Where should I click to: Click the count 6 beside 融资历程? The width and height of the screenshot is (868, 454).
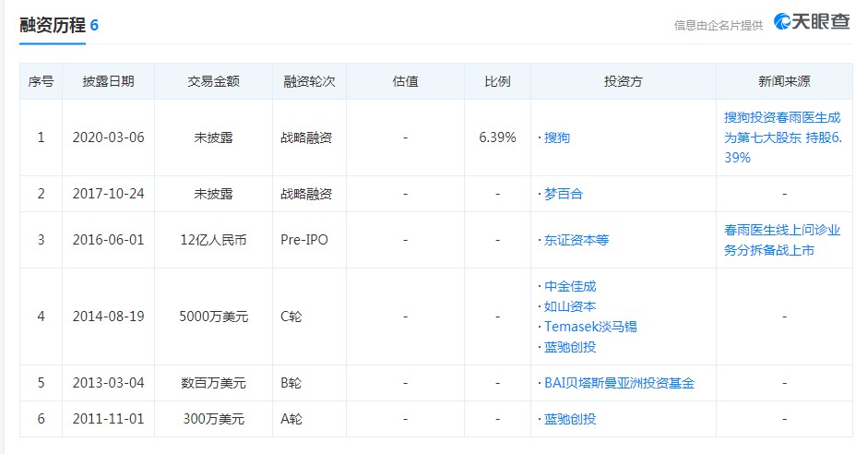pos(94,25)
